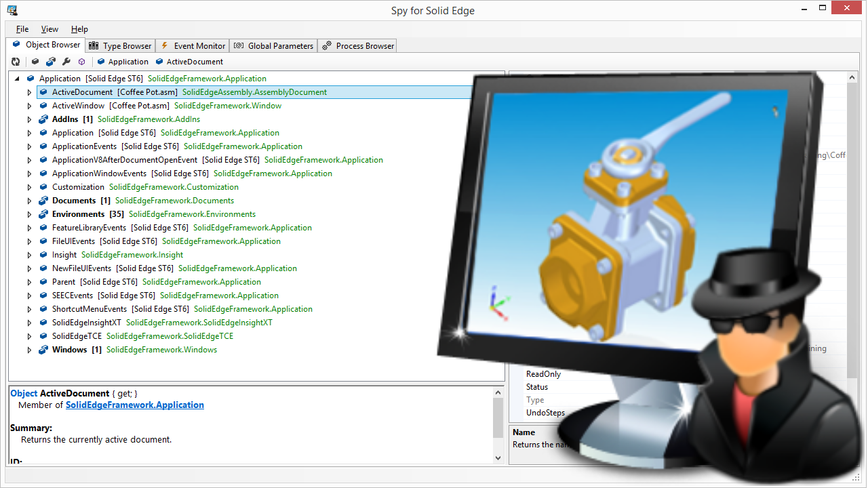Click the SolidEdgeFramework.Customization type text

click(x=174, y=187)
